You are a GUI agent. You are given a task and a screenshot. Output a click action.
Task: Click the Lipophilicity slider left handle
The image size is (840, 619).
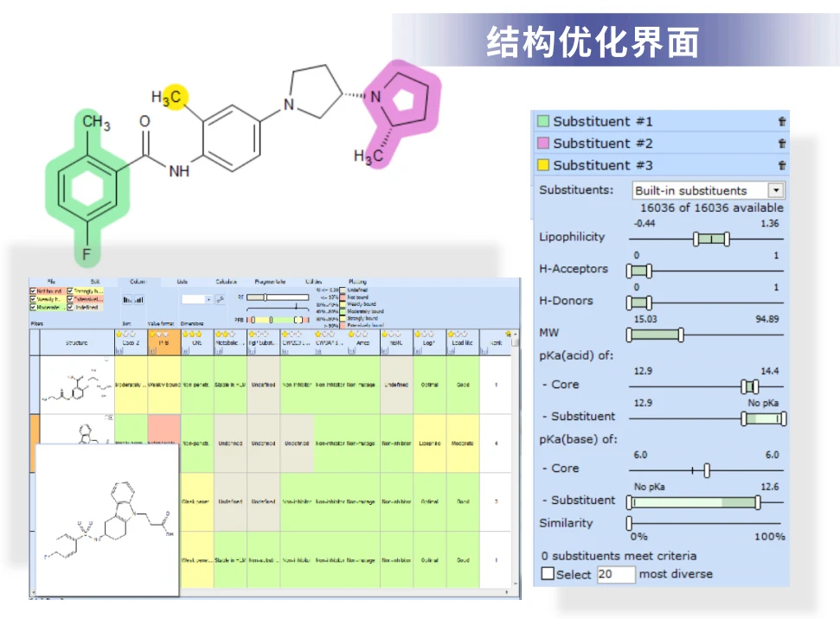coord(696,239)
